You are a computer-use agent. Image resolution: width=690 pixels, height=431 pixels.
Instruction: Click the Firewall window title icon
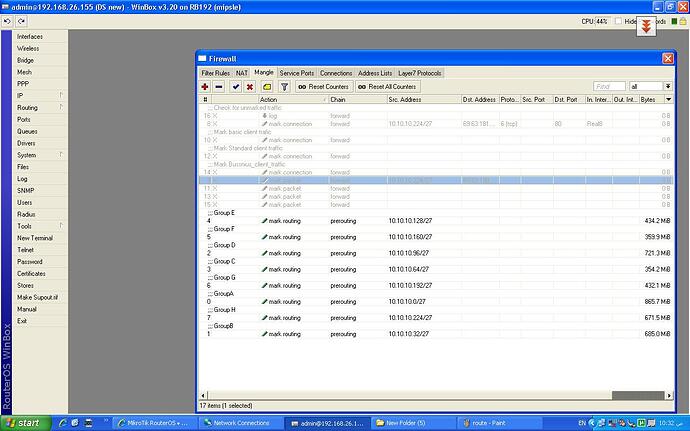(x=202, y=59)
